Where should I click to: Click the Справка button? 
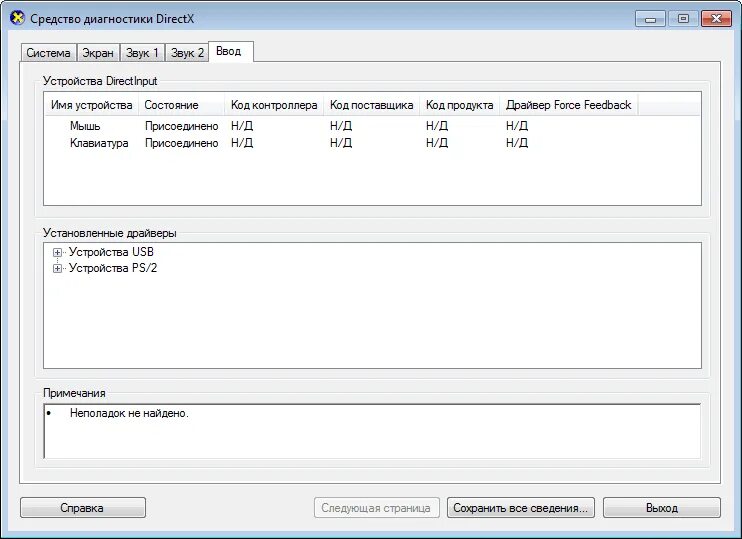(83, 508)
